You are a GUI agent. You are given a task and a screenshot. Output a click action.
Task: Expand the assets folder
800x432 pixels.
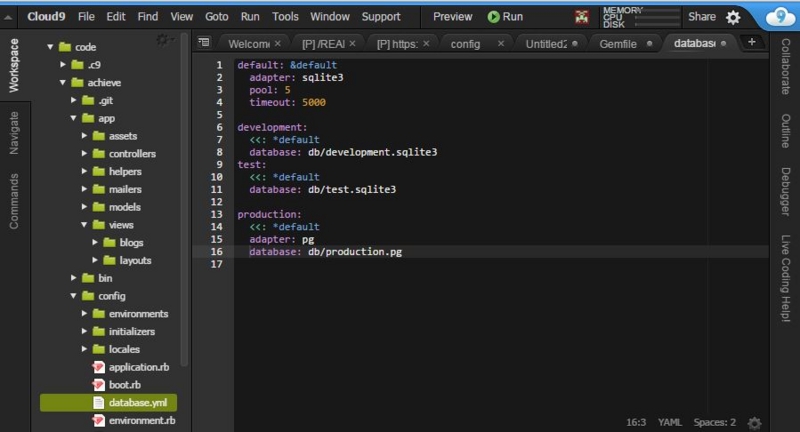(x=84, y=136)
